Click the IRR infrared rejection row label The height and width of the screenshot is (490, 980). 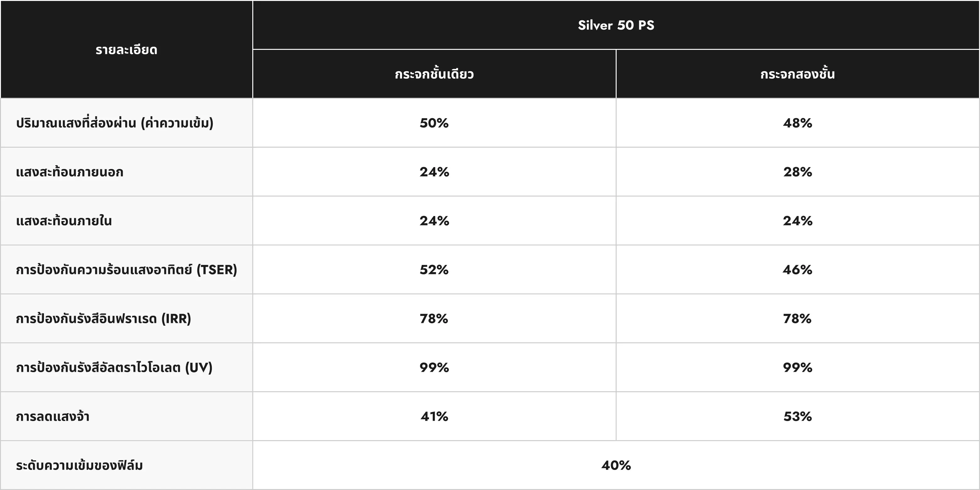coord(104,318)
